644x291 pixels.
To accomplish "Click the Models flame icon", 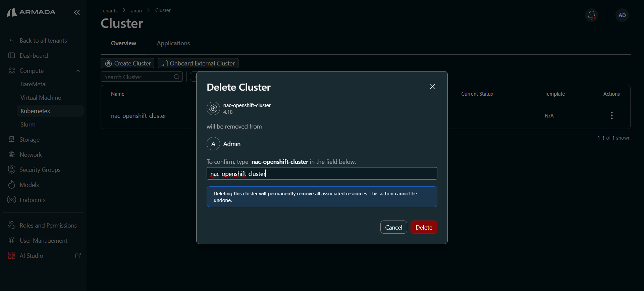I will 12,185.
